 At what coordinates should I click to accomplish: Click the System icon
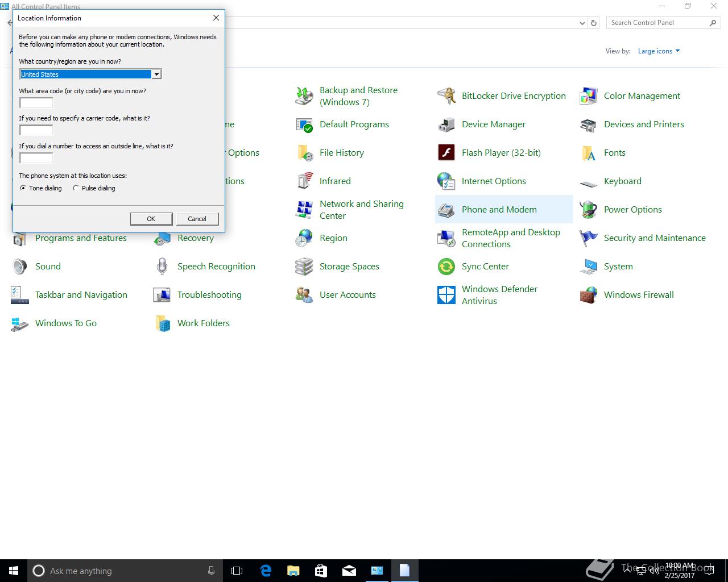point(589,267)
